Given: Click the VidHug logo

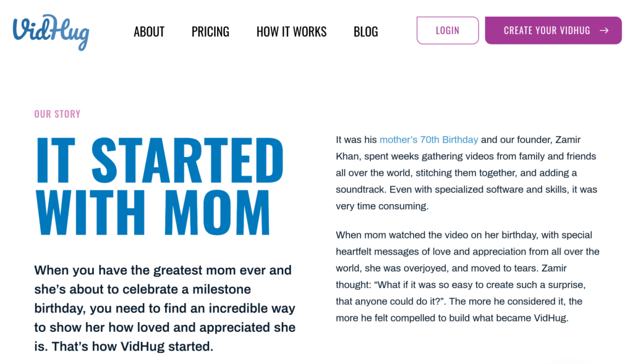Looking at the screenshot, I should 51,31.
